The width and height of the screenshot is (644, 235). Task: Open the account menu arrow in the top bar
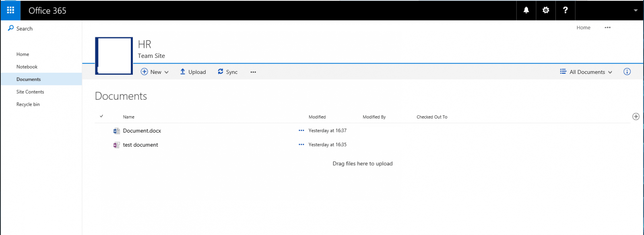click(636, 10)
